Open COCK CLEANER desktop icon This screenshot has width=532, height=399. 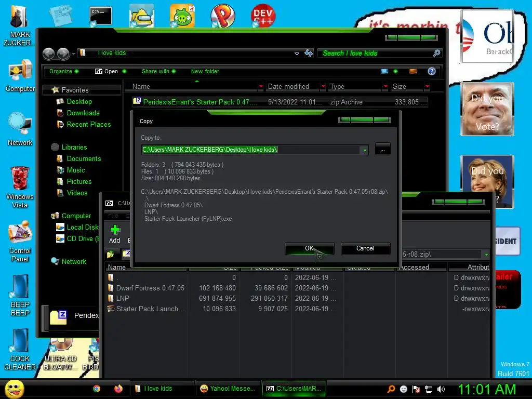pos(20,350)
